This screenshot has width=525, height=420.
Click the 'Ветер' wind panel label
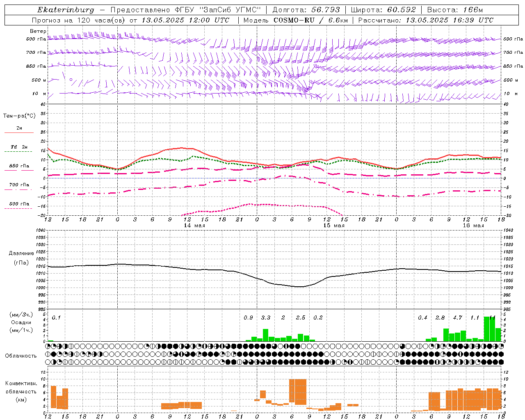[x=38, y=31]
